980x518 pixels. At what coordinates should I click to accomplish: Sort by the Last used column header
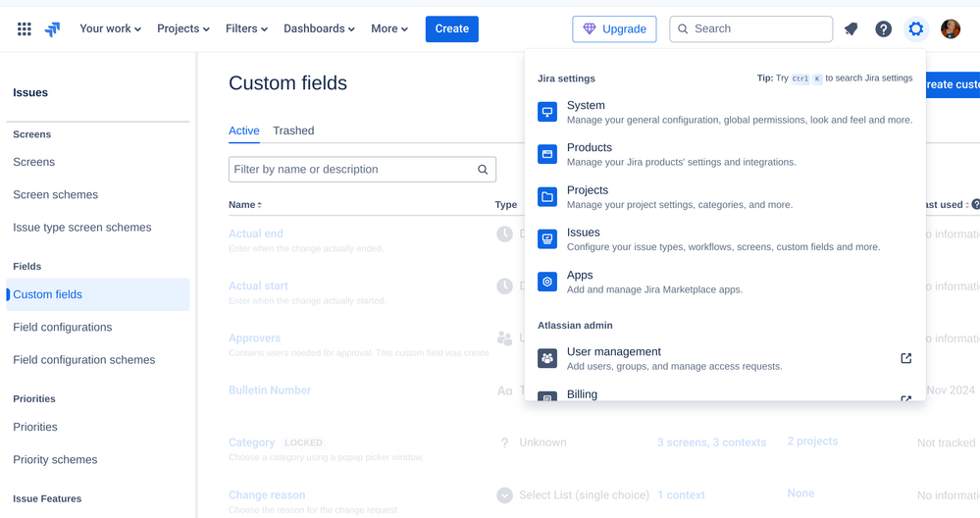click(x=947, y=205)
